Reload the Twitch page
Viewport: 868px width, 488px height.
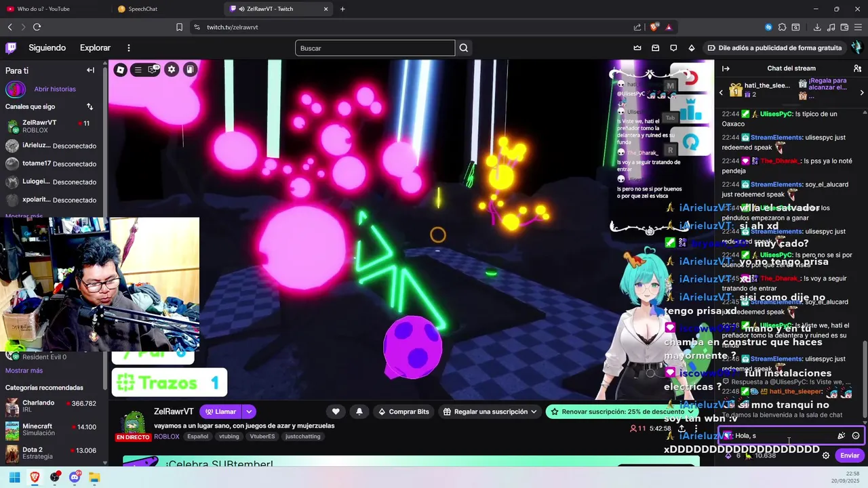tap(37, 27)
